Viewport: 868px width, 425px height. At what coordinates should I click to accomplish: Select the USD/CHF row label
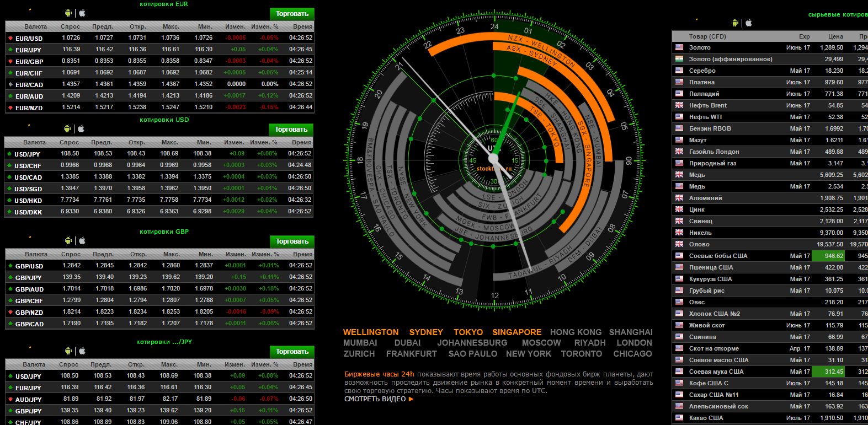pyautogui.click(x=28, y=166)
